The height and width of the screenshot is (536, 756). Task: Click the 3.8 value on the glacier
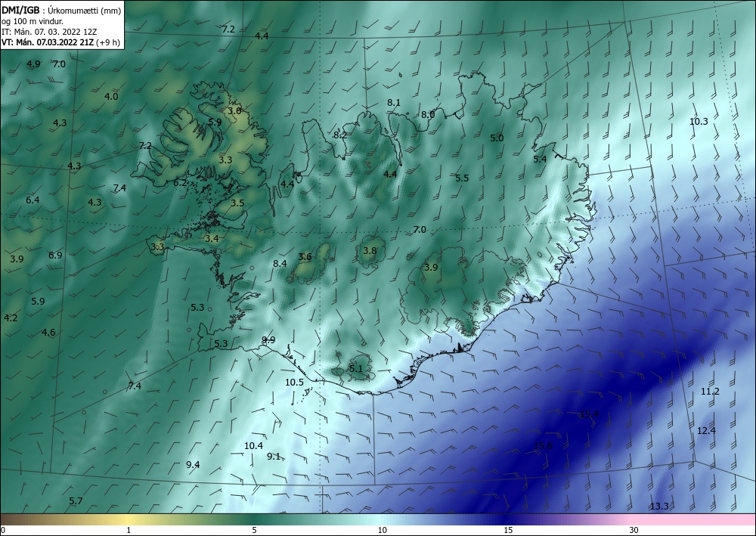[x=370, y=251]
